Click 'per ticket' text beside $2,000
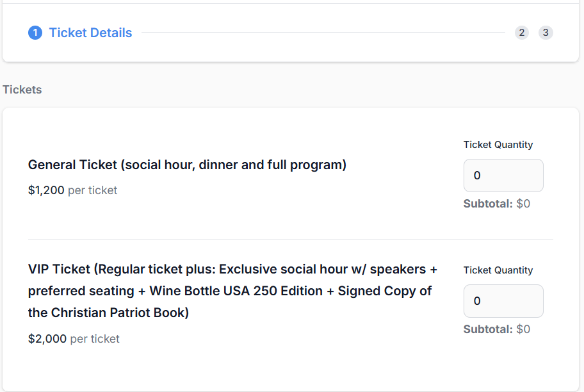Viewport: 584px width, 392px height. tap(95, 339)
